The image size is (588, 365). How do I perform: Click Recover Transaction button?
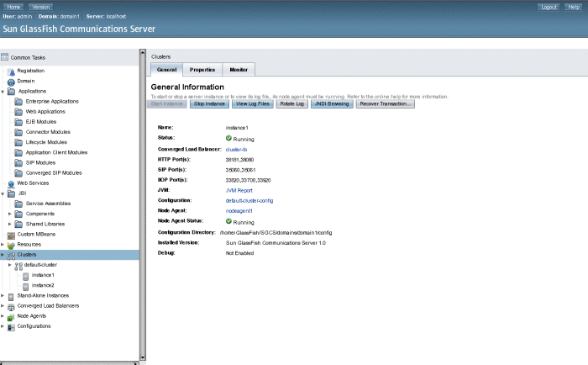385,104
